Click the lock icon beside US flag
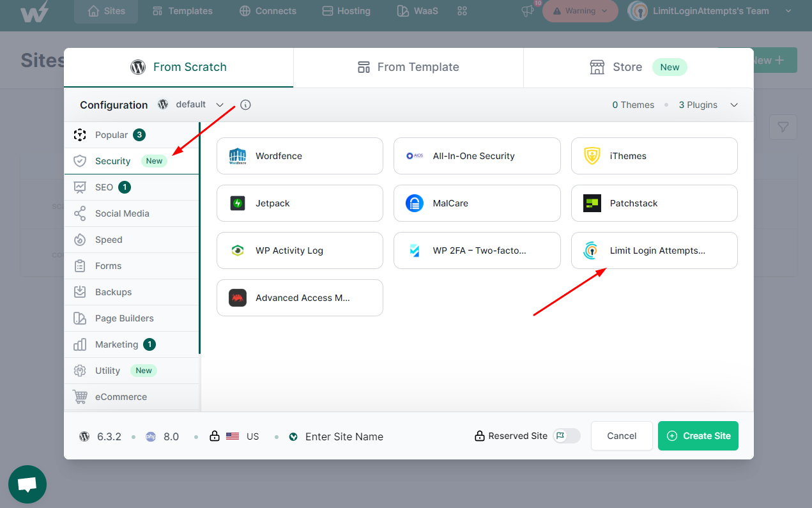 (x=215, y=437)
